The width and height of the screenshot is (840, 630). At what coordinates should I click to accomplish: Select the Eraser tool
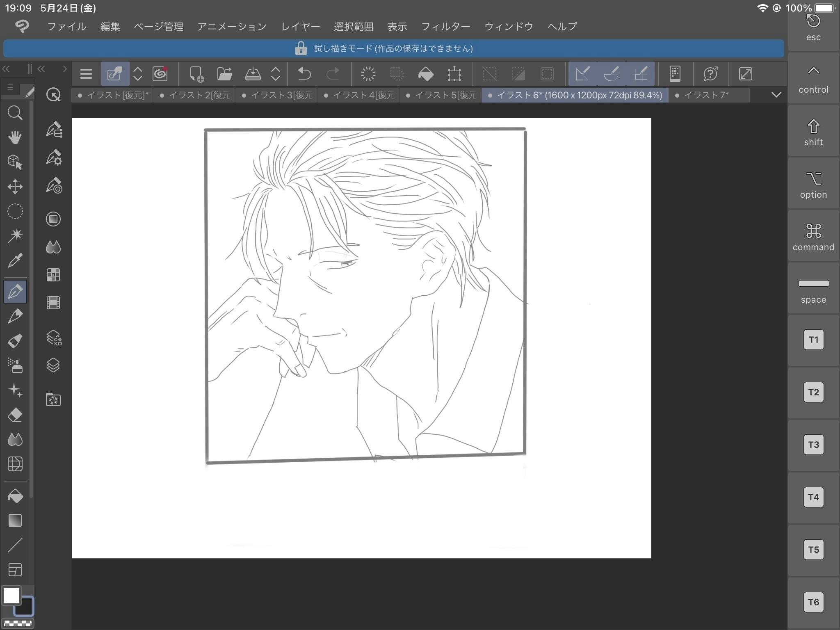click(x=15, y=415)
